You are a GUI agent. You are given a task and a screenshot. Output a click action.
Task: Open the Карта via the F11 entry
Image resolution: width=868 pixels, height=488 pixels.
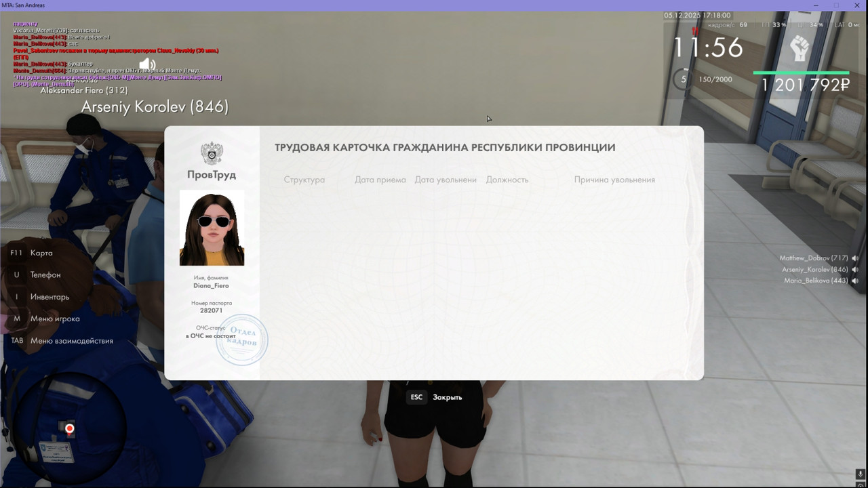pos(42,252)
